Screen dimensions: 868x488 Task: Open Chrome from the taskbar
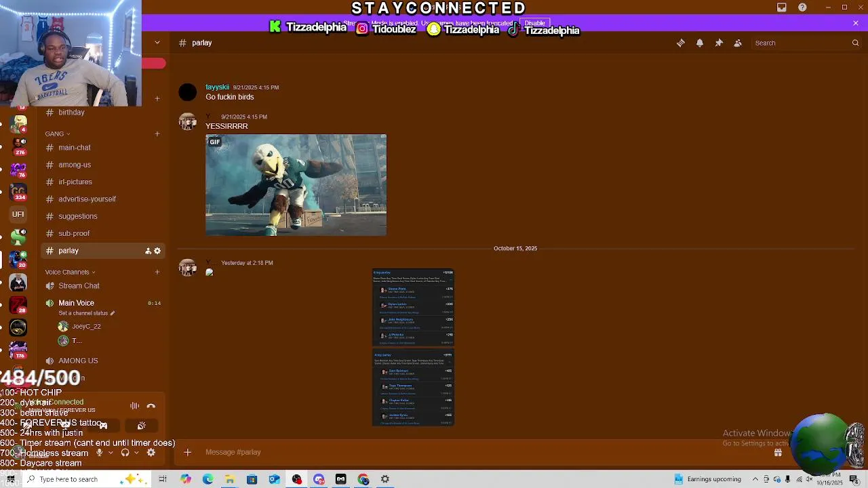[363, 479]
